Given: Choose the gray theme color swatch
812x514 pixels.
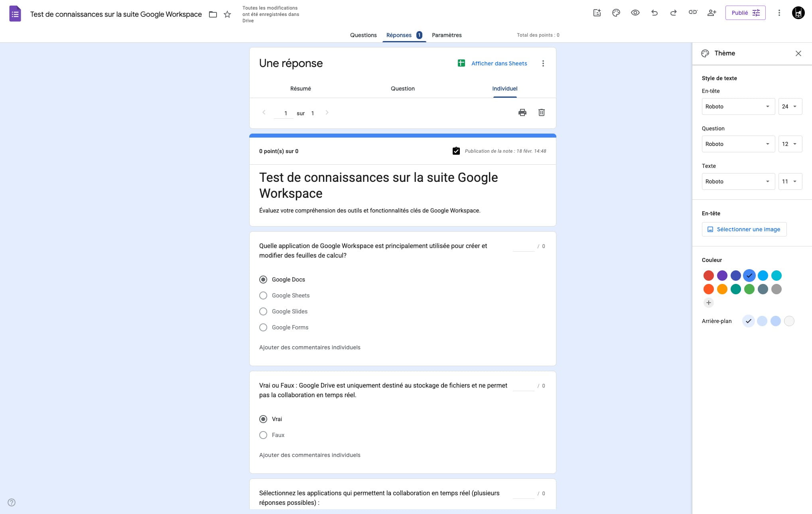Looking at the screenshot, I should [x=777, y=289].
